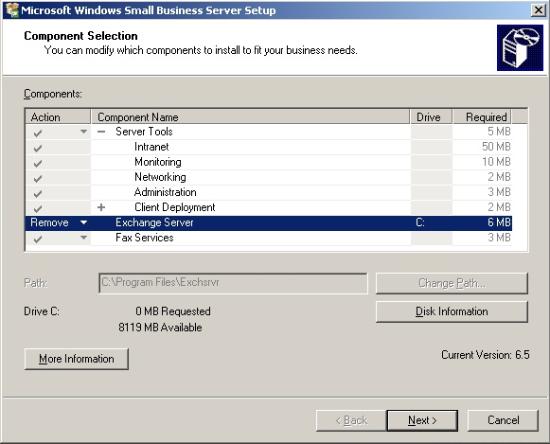
Task: Click the checkmark action for Networking
Action: tap(38, 179)
